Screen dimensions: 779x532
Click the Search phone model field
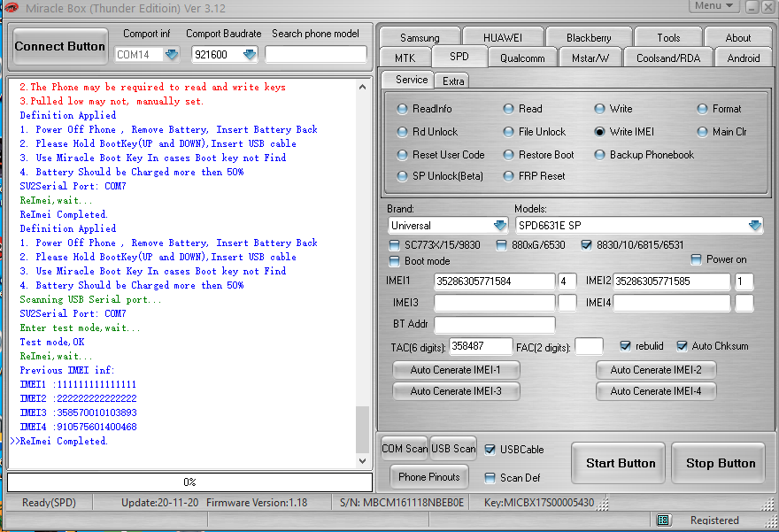point(316,54)
